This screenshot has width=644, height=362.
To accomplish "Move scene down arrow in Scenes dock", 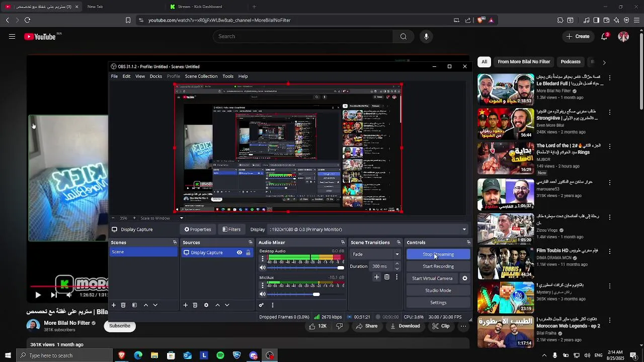I will tap(155, 305).
